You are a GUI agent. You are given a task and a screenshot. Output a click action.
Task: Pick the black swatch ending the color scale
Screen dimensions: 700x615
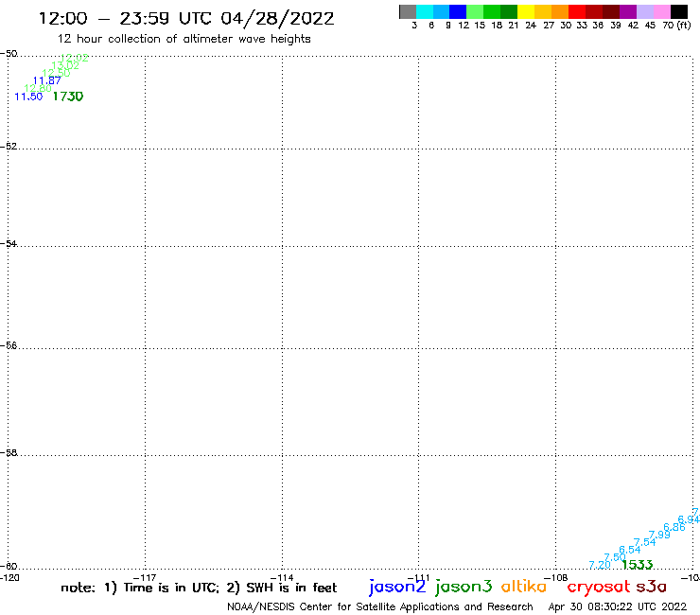tap(679, 11)
